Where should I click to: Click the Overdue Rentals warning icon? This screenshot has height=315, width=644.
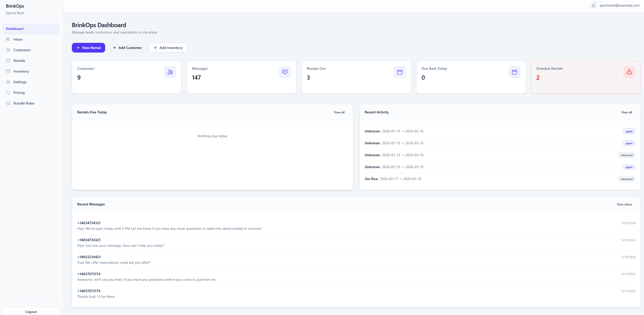click(x=629, y=72)
